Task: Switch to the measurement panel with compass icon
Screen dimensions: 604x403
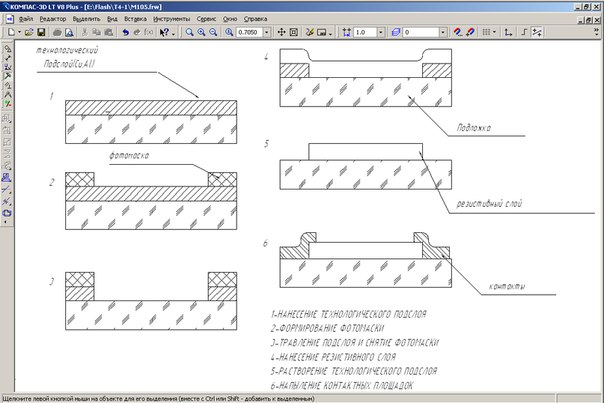Action: click(7, 95)
